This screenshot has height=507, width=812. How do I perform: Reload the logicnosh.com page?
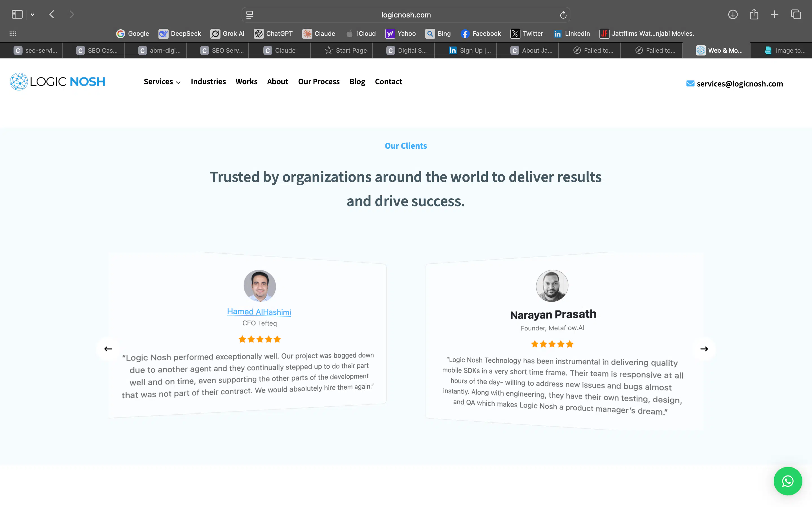pyautogui.click(x=562, y=15)
